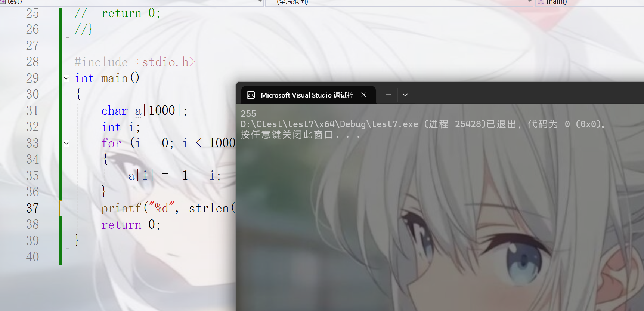Screen dimensions: 644x311
Task: Click line number 40 in the margin
Action: 32,257
